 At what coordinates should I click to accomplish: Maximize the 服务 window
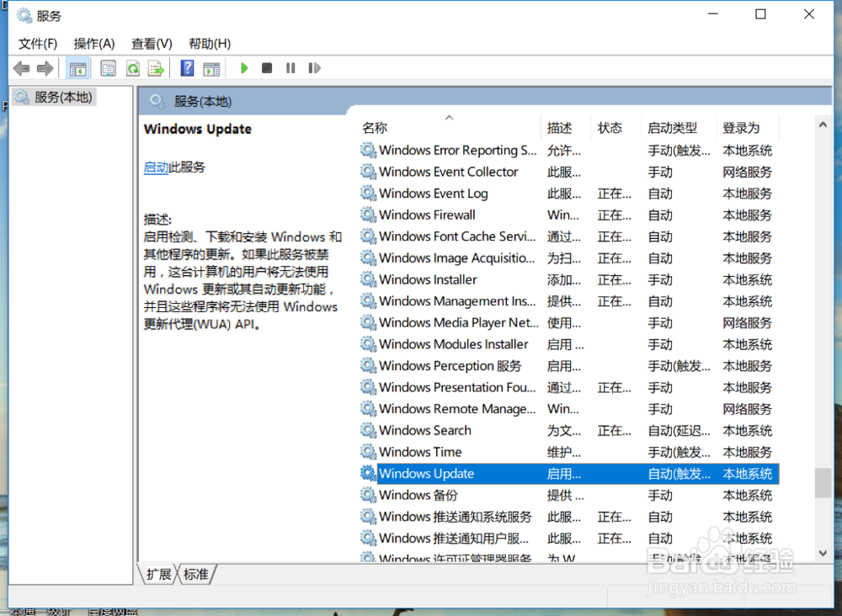(x=761, y=14)
